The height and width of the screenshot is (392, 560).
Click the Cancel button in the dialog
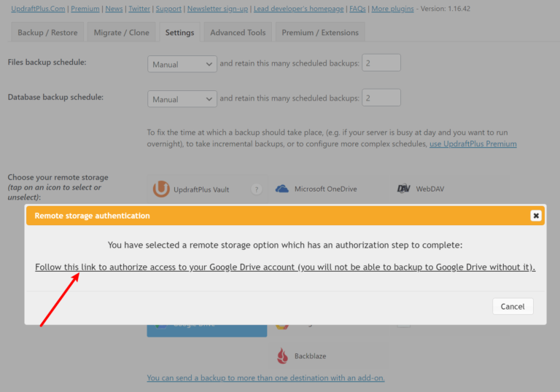513,306
